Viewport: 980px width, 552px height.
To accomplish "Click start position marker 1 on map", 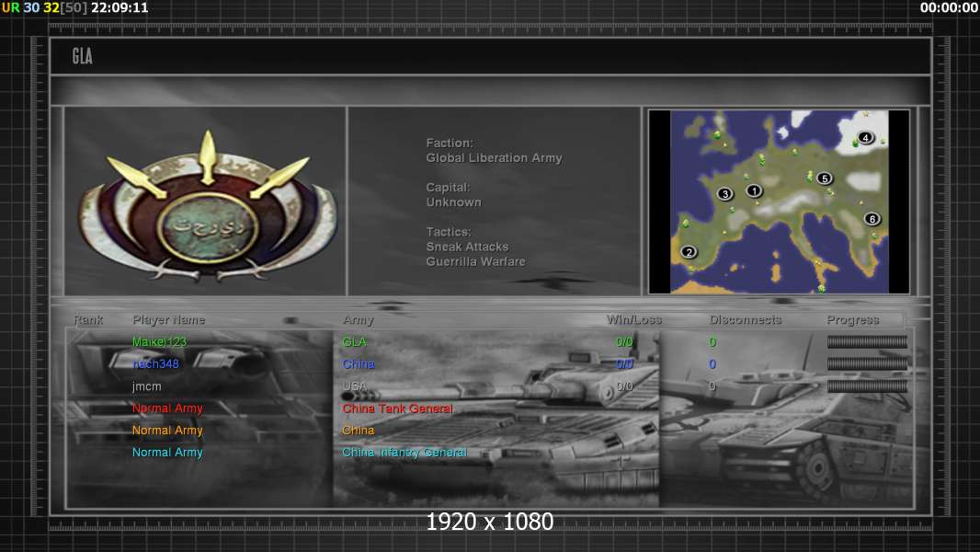I will 754,190.
